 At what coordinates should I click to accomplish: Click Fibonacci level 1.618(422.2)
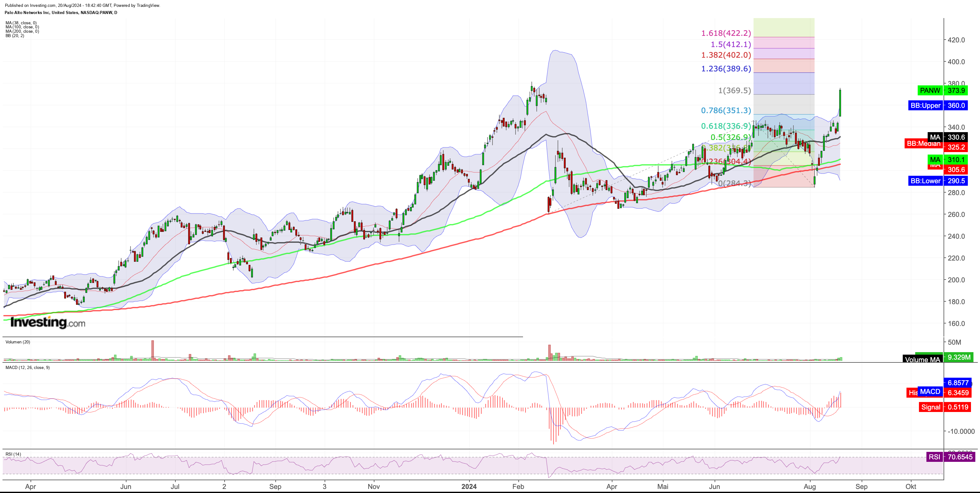(x=726, y=33)
